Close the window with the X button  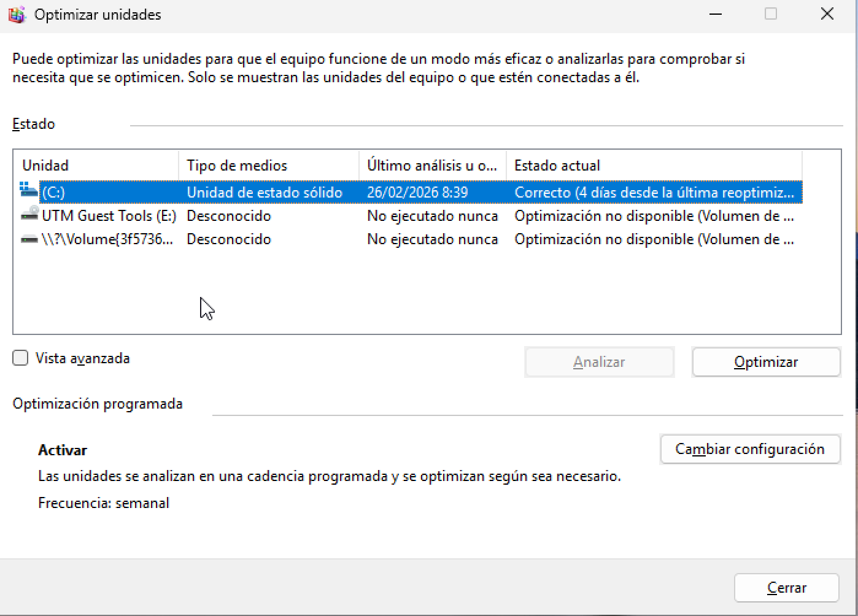(x=827, y=15)
